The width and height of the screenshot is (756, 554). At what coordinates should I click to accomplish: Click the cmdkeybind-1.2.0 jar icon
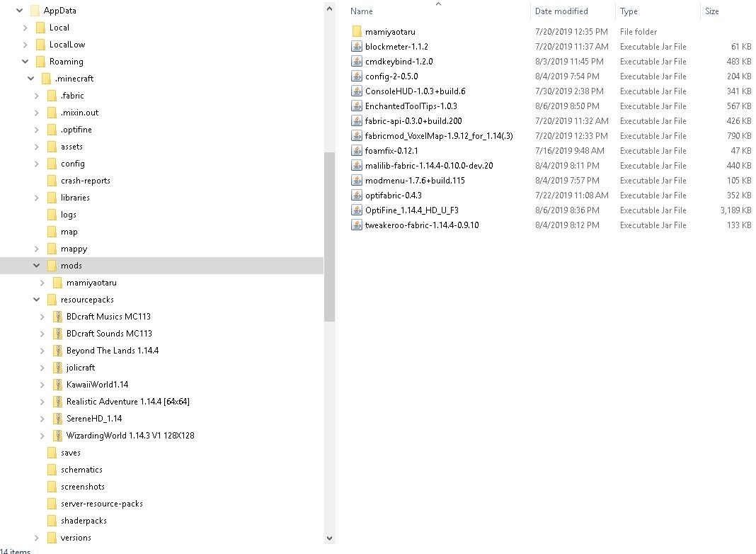click(x=356, y=62)
